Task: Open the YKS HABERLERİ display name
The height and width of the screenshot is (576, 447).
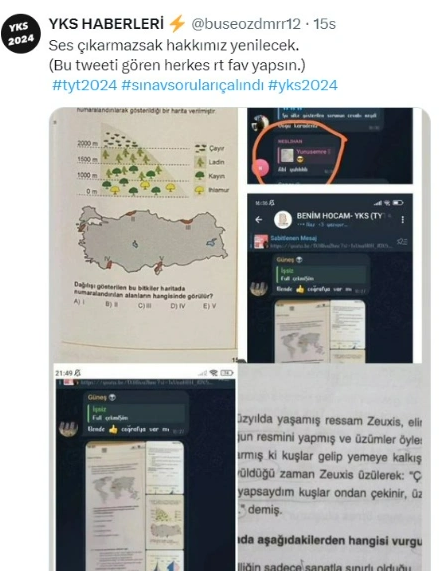Action: [x=106, y=24]
